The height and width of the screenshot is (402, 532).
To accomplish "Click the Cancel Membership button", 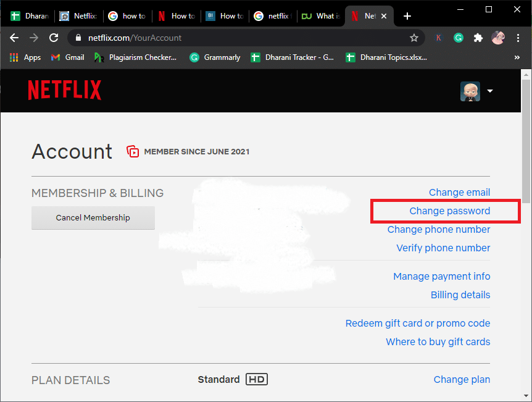I will click(93, 217).
